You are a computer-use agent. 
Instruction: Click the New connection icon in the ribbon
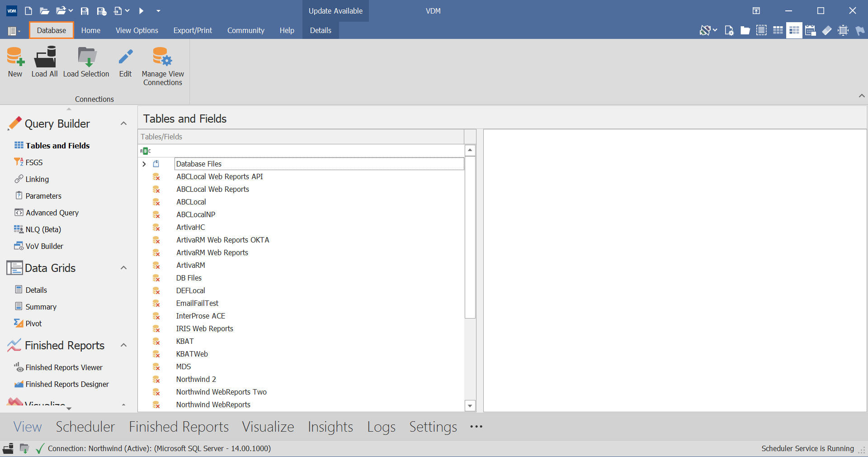(15, 57)
